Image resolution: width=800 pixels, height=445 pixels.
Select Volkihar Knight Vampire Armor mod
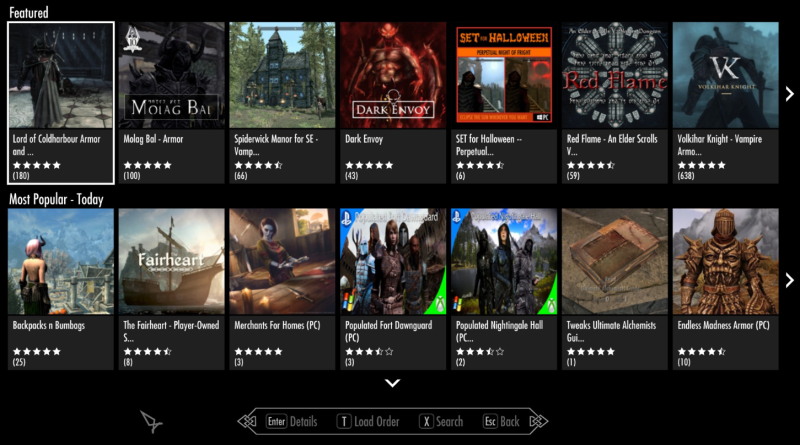point(726,103)
